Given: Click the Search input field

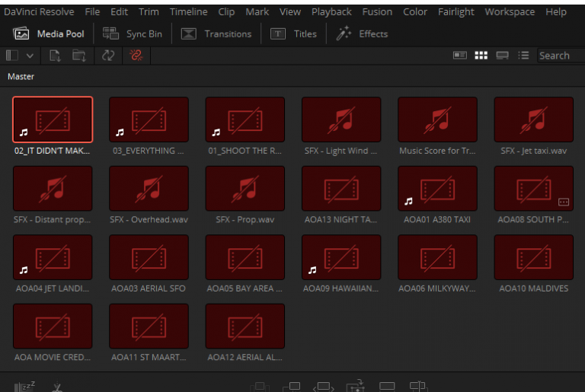Looking at the screenshot, I should [561, 56].
